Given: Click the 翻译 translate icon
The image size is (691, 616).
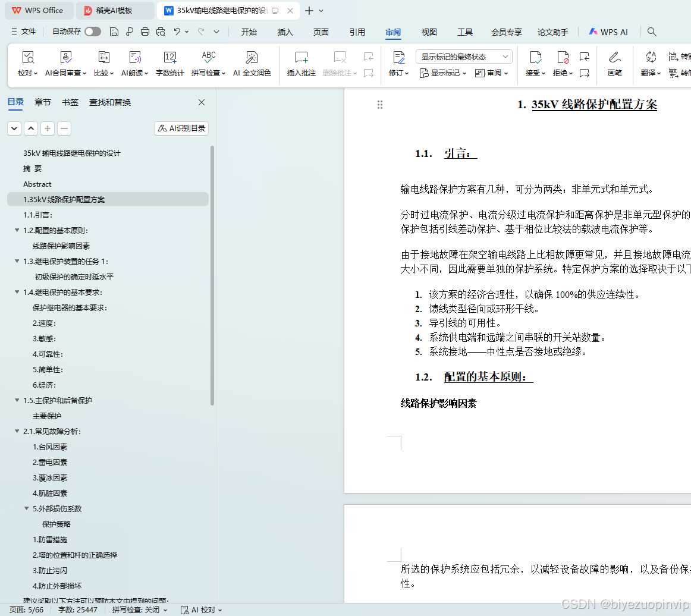Looking at the screenshot, I should click(x=651, y=58).
